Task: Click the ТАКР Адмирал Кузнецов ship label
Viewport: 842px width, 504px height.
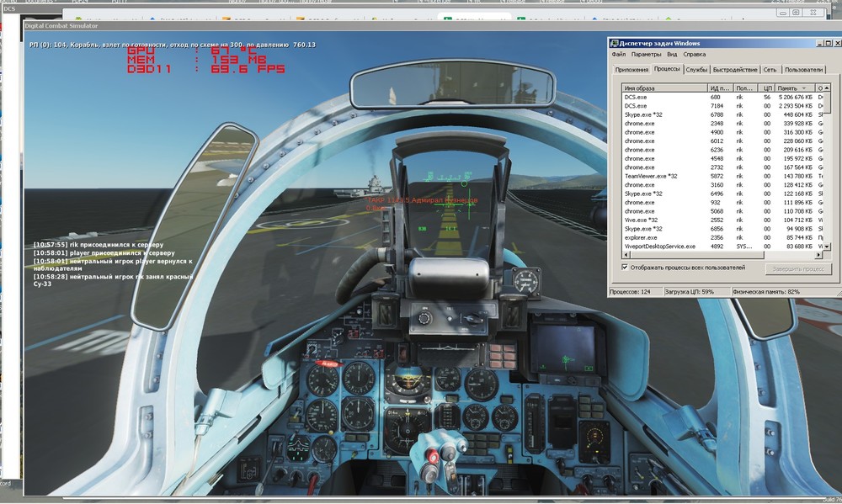Action: coord(422,200)
